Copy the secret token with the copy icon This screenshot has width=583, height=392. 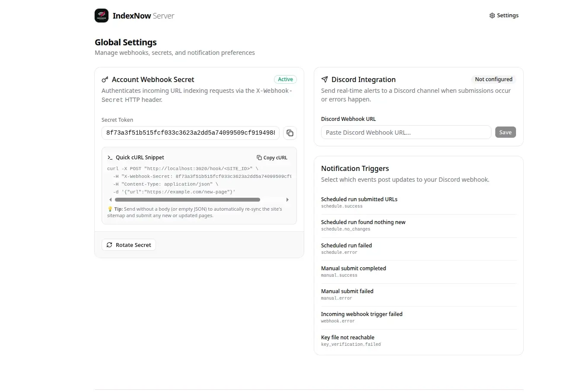(290, 133)
